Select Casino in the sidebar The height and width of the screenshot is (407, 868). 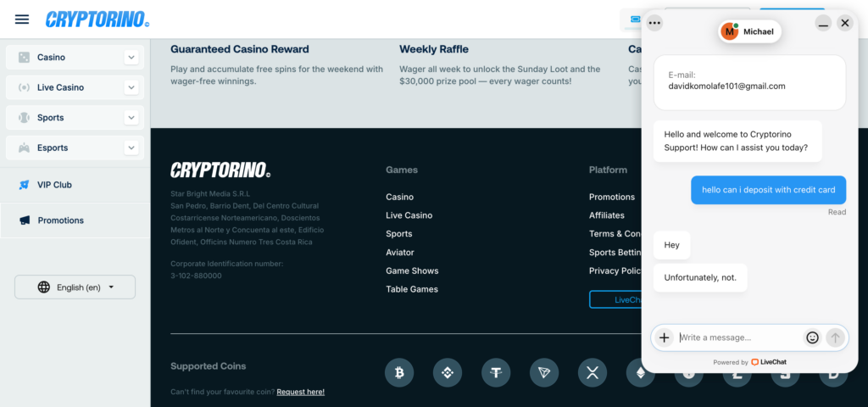point(51,57)
